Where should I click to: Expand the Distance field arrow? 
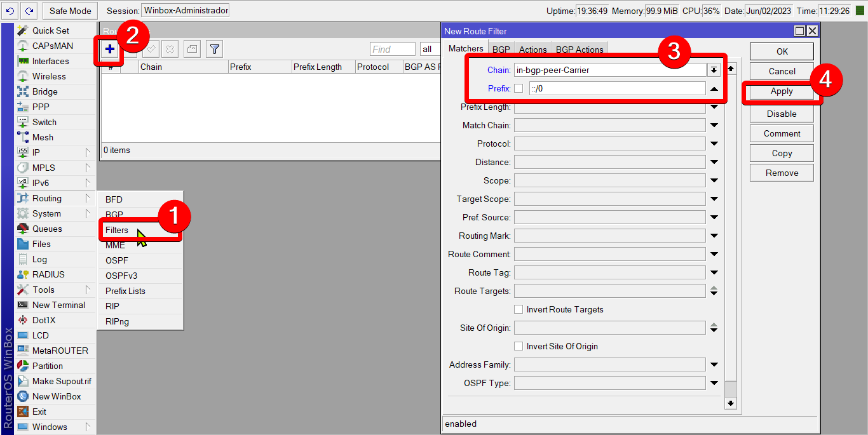tap(714, 163)
